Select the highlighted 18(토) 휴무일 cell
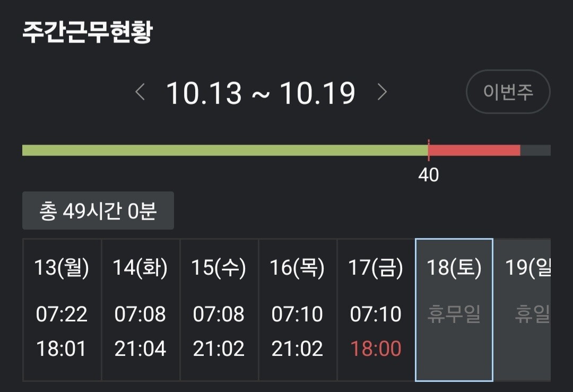The height and width of the screenshot is (392, 573). [x=454, y=310]
